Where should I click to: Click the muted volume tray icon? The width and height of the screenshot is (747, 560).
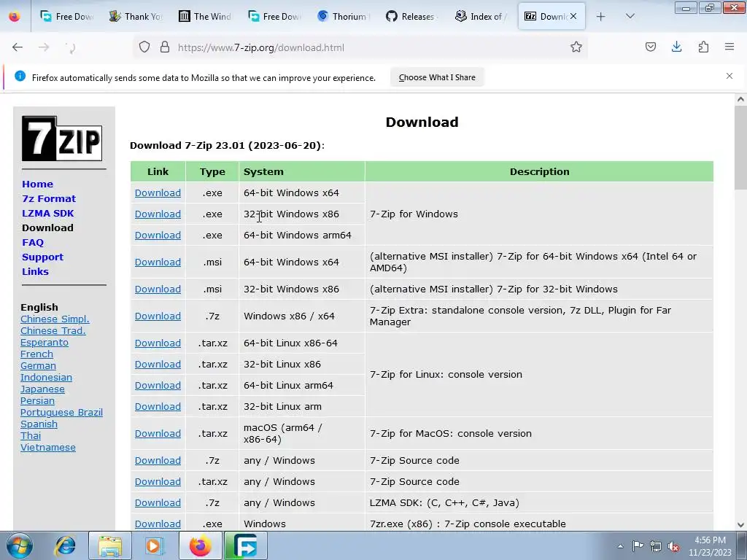pos(673,546)
